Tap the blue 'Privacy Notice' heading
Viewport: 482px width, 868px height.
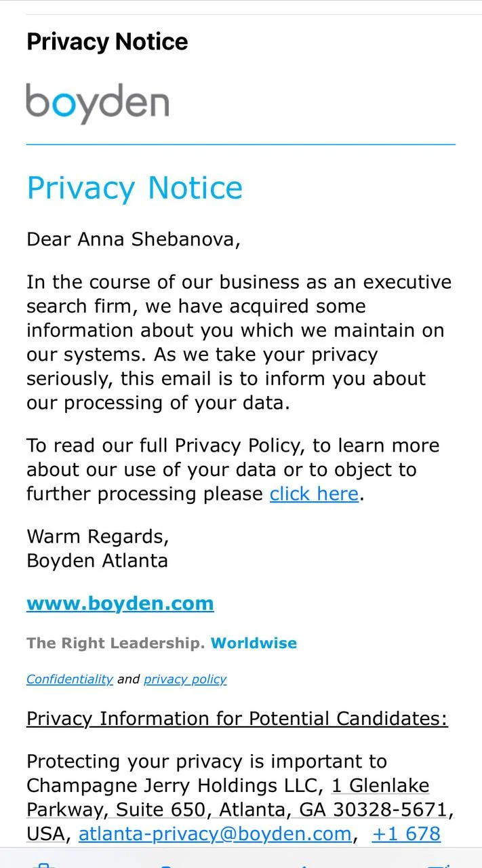pos(134,188)
